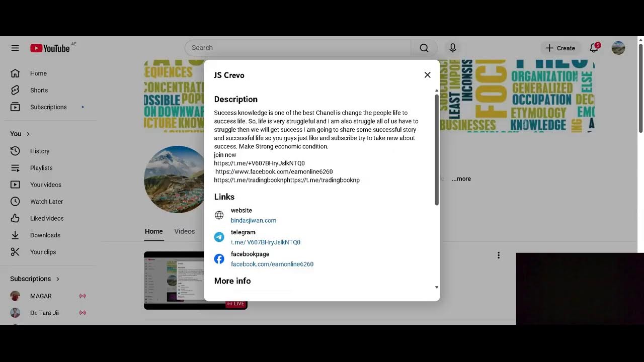Click the globe website icon
This screenshot has width=644, height=362.
219,215
